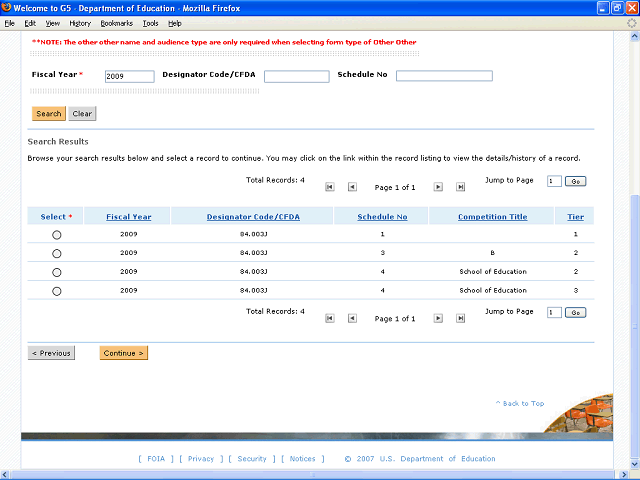Click the Clear button
This screenshot has height=480, width=640.
(x=82, y=113)
